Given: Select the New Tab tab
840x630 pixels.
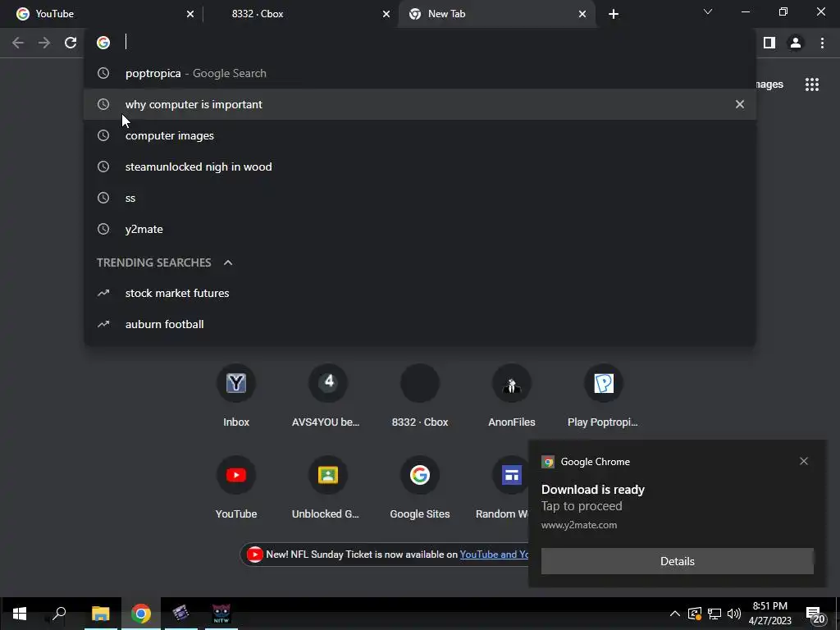Looking at the screenshot, I should click(496, 14).
